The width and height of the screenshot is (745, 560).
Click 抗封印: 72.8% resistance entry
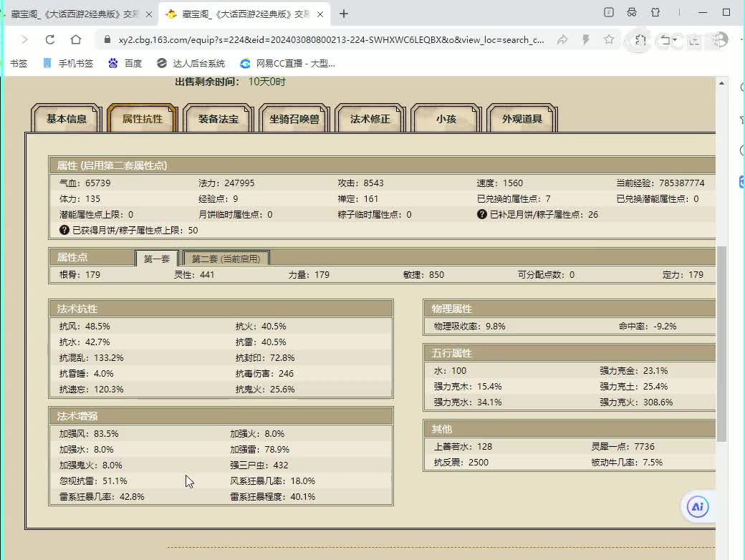tap(265, 357)
